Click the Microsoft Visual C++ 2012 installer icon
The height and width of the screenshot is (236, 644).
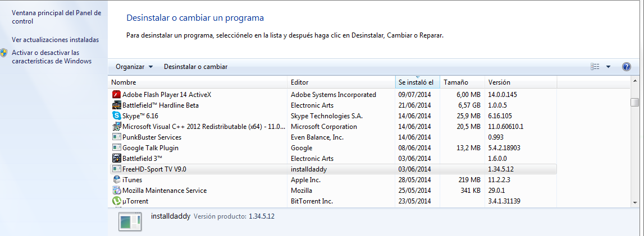[116, 127]
